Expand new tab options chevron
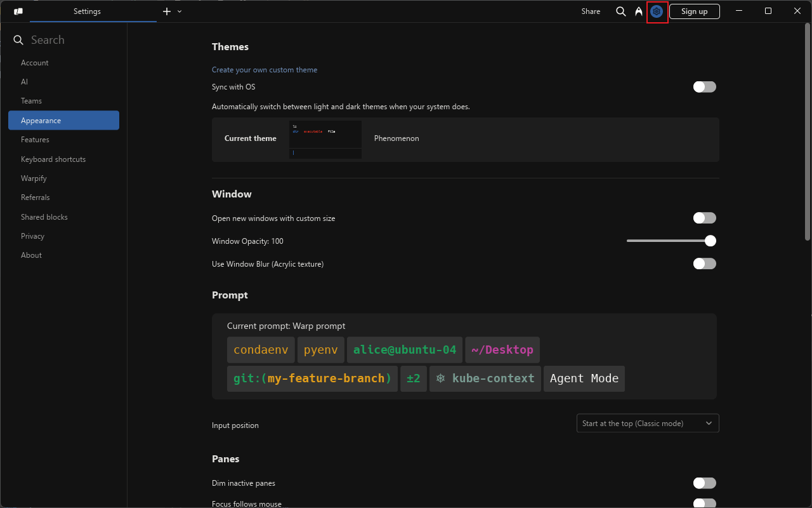This screenshot has width=812, height=508. tap(180, 11)
